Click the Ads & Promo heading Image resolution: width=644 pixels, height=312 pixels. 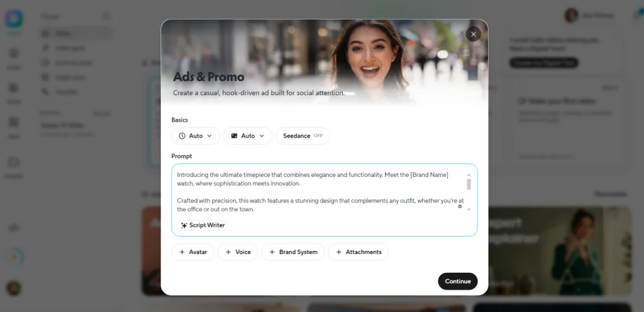[209, 77]
